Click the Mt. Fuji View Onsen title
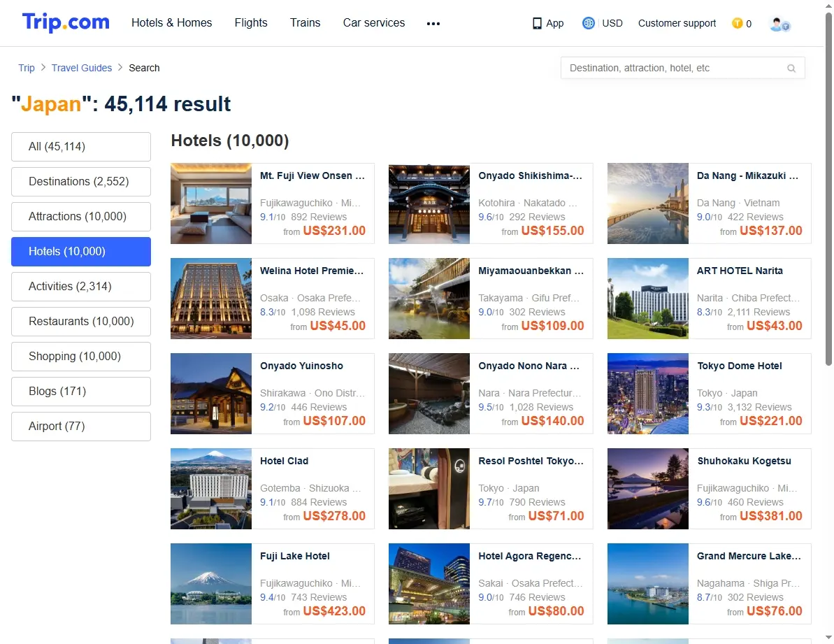Image resolution: width=834 pixels, height=644 pixels. 312,176
